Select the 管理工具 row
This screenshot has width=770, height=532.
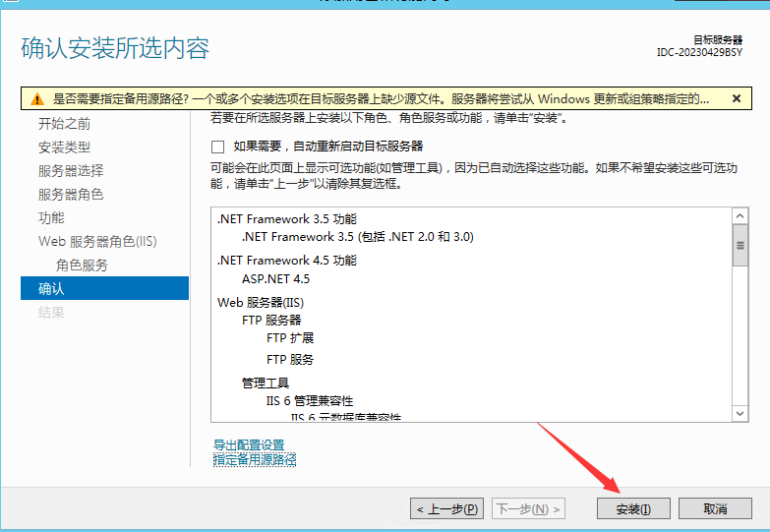click(266, 384)
